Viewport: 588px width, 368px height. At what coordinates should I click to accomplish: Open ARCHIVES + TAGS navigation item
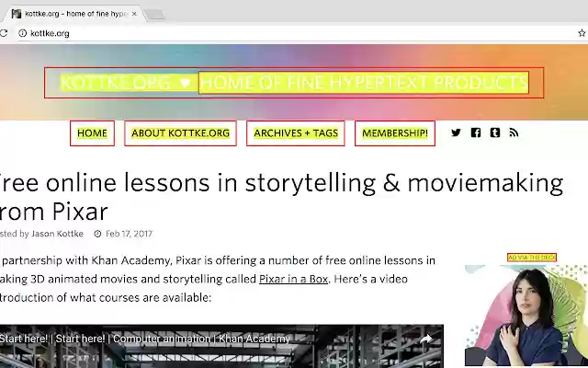tap(296, 132)
